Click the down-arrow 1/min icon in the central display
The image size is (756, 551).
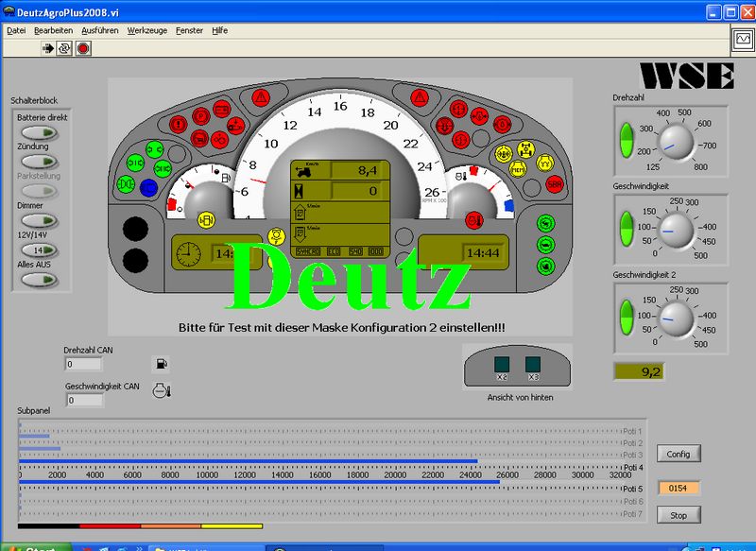click(x=300, y=234)
